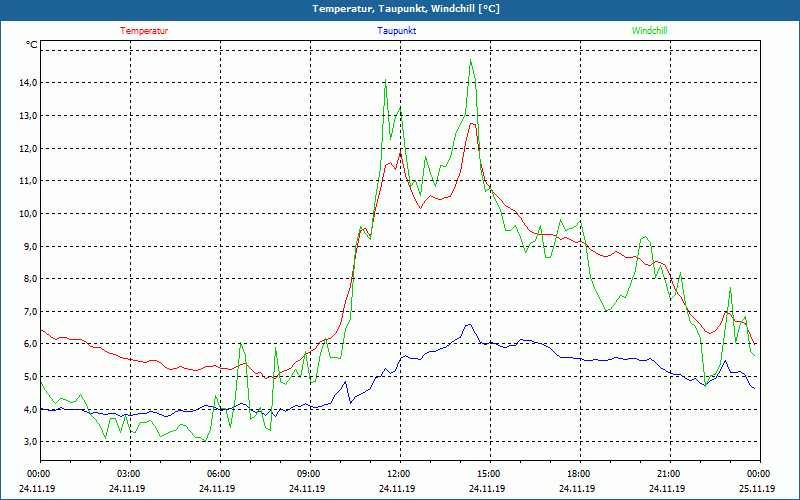This screenshot has width=800, height=500.
Task: Click the green Windchill peak near 14:30
Action: coord(470,60)
